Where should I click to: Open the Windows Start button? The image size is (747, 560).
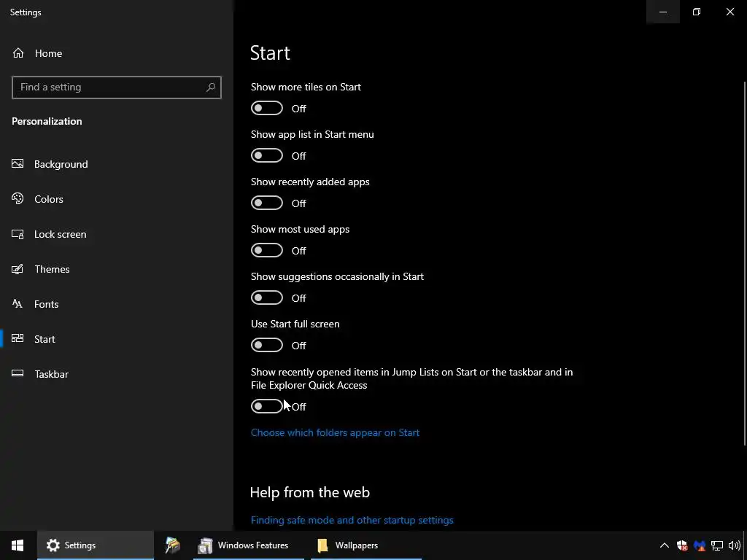point(18,545)
